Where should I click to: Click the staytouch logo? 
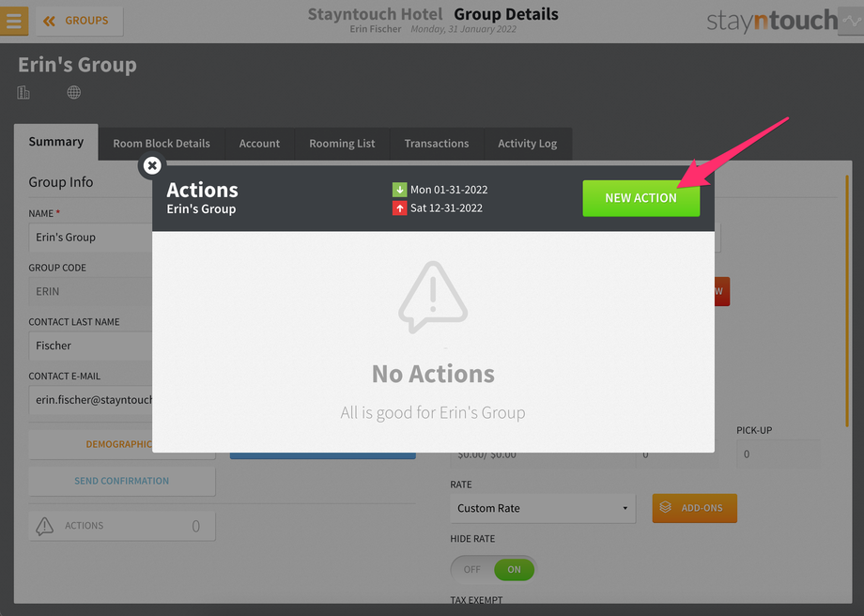(771, 21)
